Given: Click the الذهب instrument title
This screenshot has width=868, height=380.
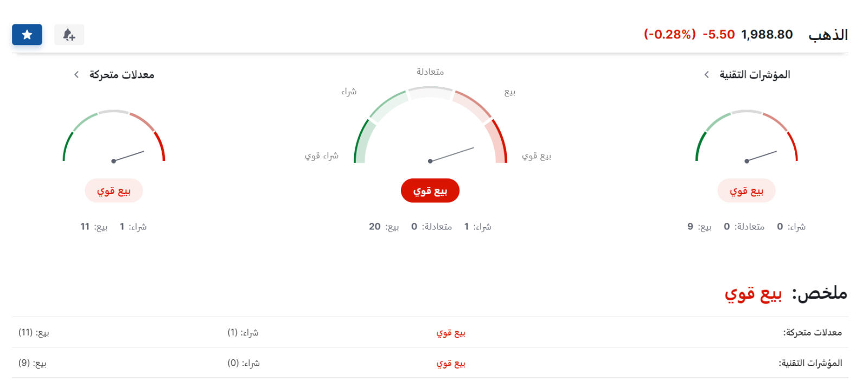Looking at the screenshot, I should pyautogui.click(x=828, y=35).
